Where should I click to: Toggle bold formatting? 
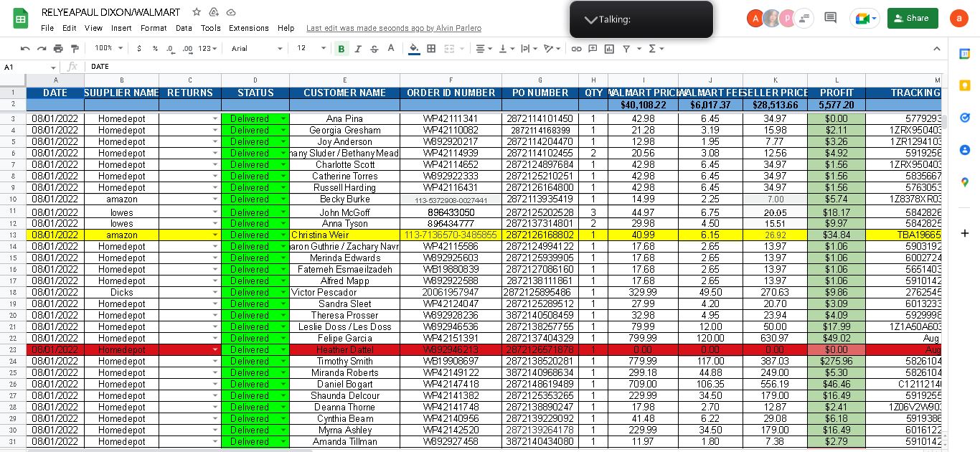click(x=341, y=48)
